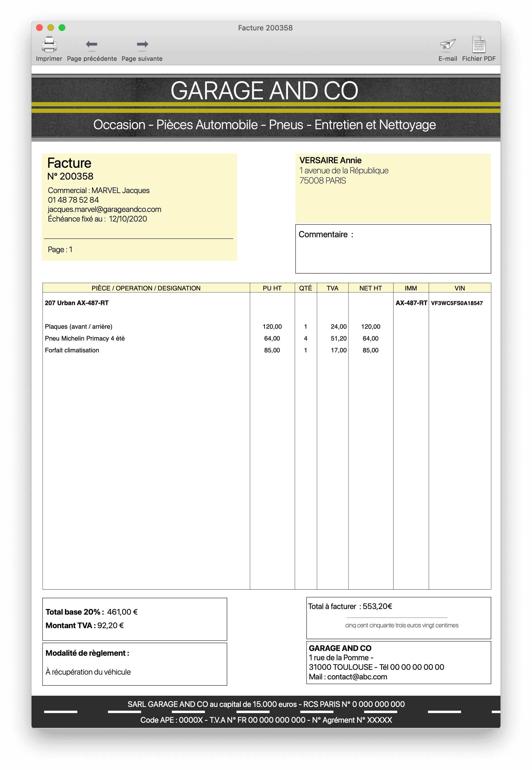Send invoice via E-mail paper plane icon
The width and height of the screenshot is (532, 770).
coord(447,44)
